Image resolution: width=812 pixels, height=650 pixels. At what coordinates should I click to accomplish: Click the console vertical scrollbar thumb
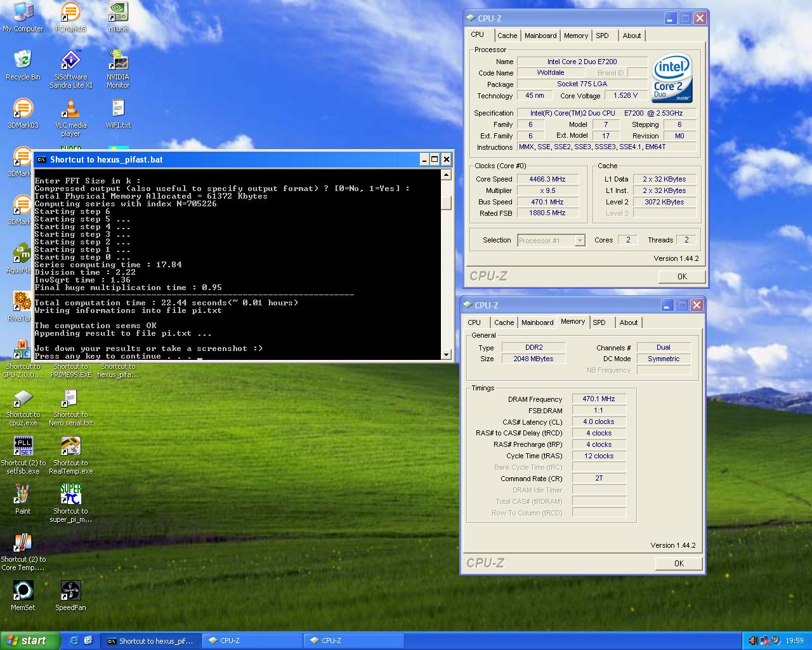(x=446, y=202)
